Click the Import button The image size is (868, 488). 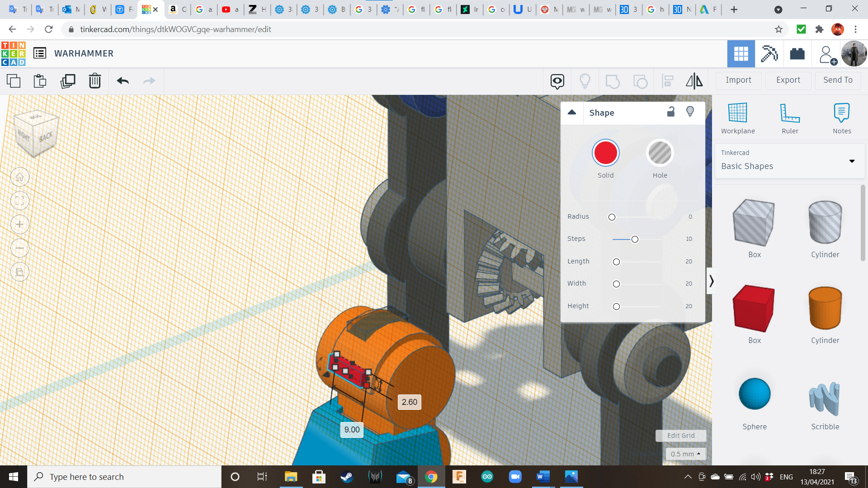[x=738, y=80]
